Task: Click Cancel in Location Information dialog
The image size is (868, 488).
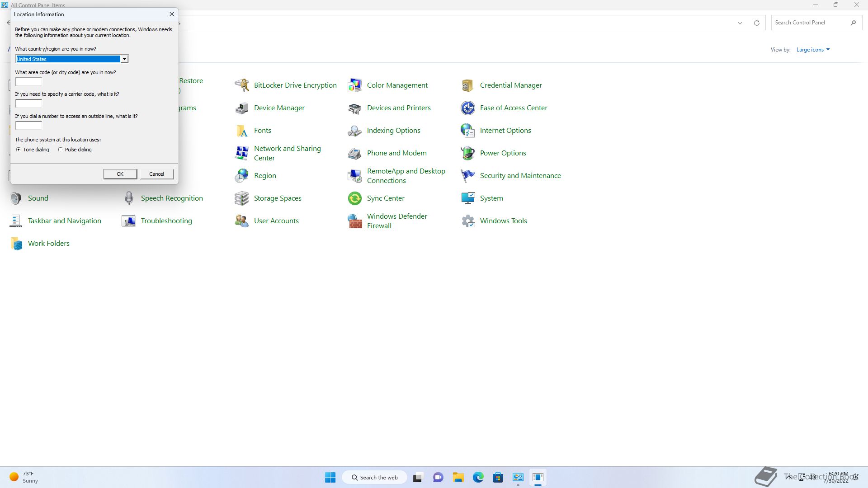Action: [157, 174]
